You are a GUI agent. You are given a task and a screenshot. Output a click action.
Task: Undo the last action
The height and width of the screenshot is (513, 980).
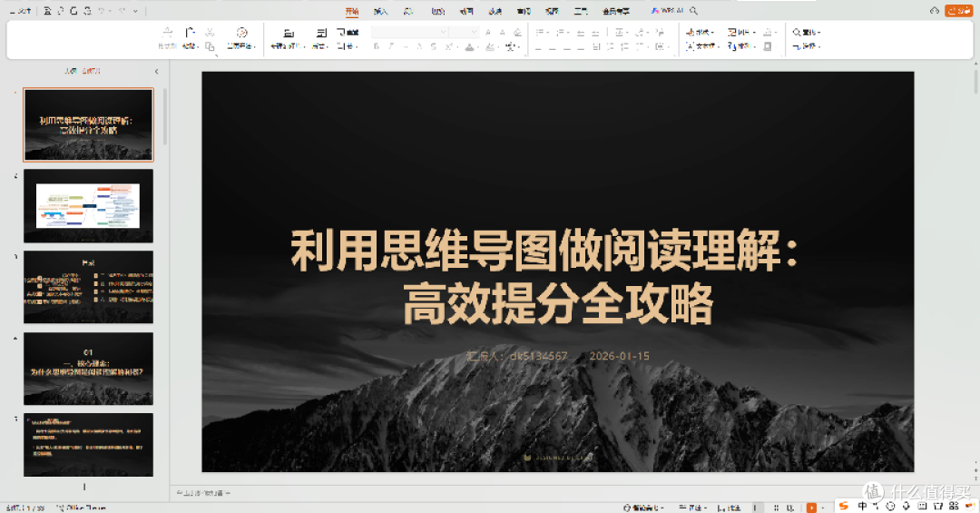click(102, 11)
